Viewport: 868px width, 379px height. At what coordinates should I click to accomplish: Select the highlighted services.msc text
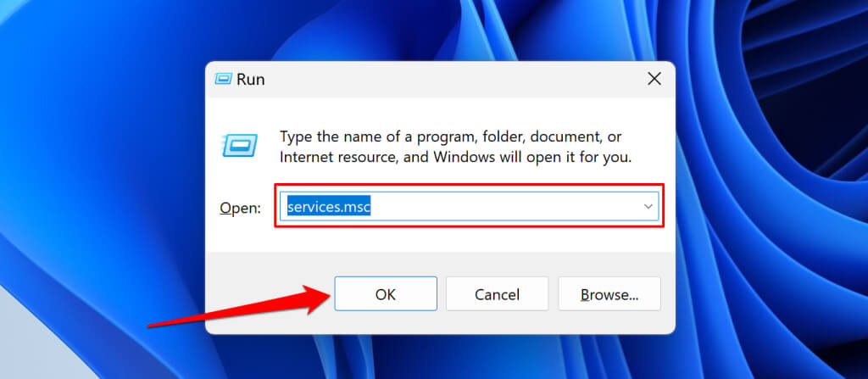pyautogui.click(x=329, y=207)
